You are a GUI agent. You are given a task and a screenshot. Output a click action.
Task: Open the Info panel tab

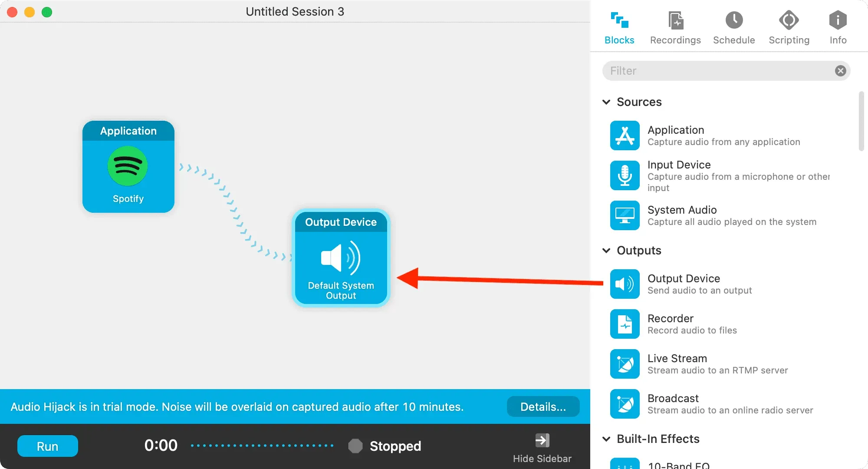(838, 26)
